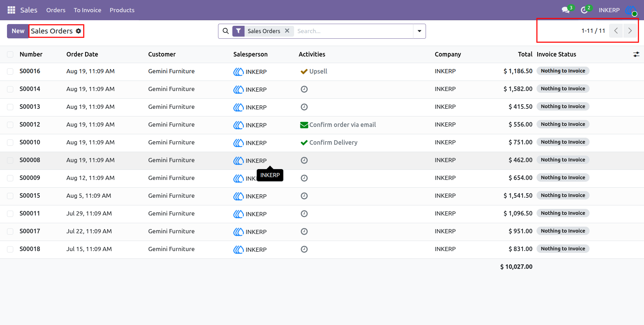
Task: Toggle the select-all header checkbox
Action: click(10, 54)
